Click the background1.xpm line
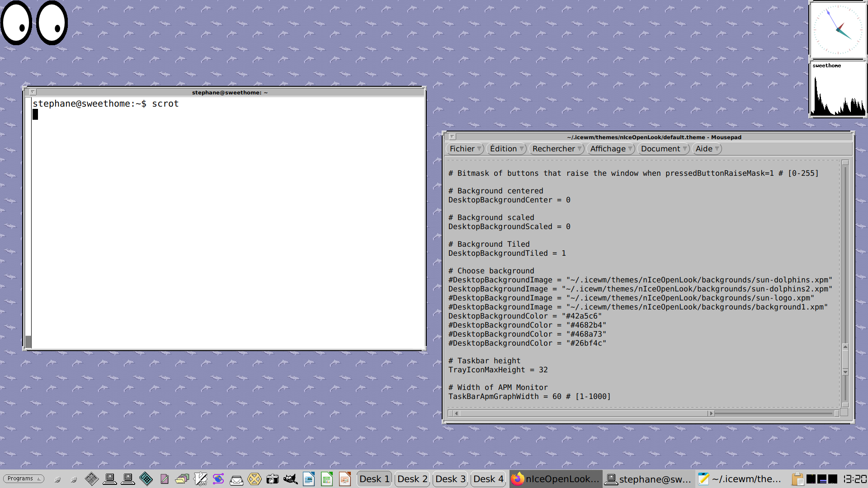868x488 pixels. tap(638, 307)
